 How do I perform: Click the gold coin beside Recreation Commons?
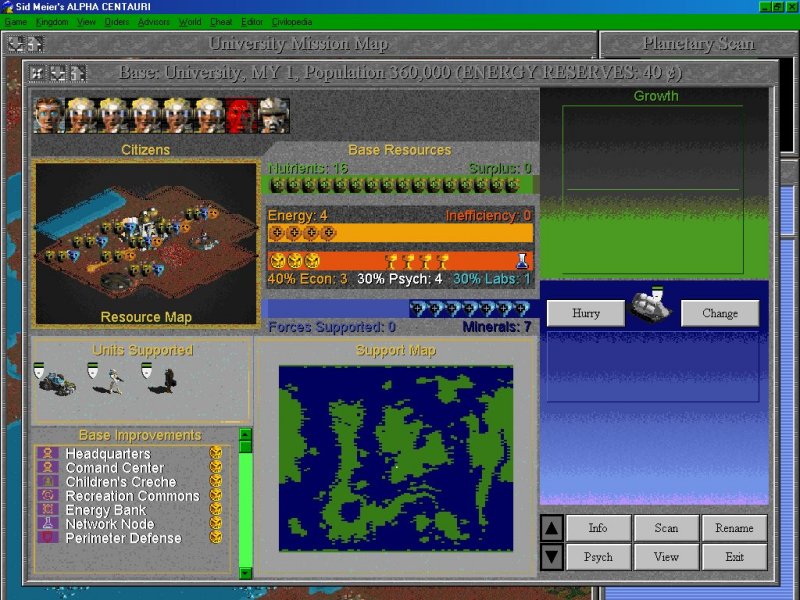[216, 495]
